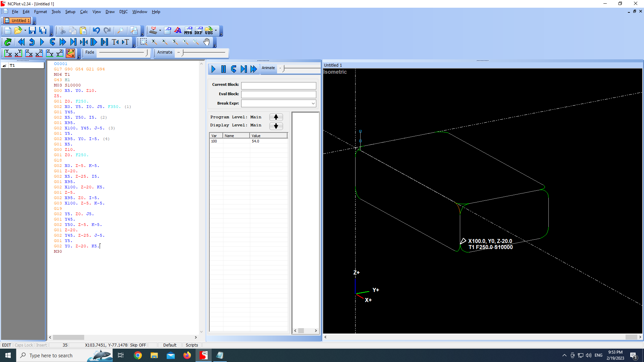Viewport: 644px width, 362px height.
Task: Click the green regenerate plot icon
Action: click(x=8, y=42)
